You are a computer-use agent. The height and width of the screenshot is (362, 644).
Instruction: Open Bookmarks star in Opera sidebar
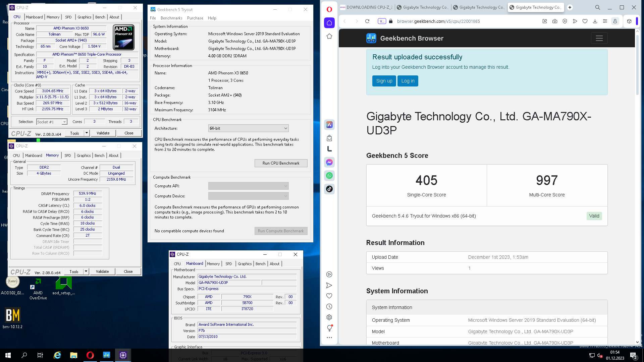click(x=329, y=36)
